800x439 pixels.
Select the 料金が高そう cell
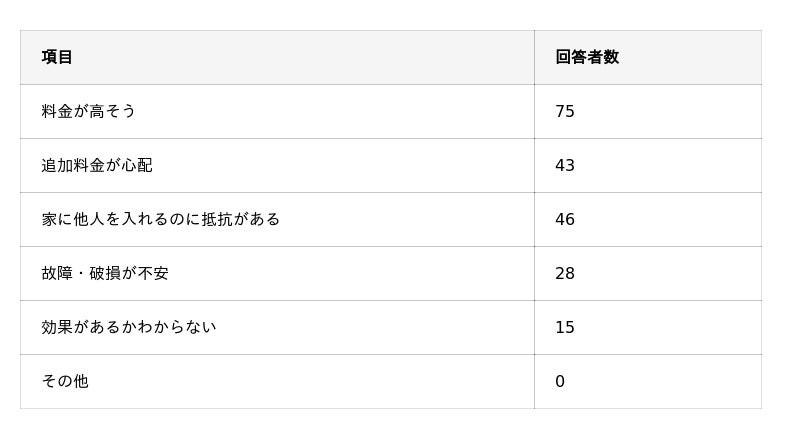[x=89, y=111]
